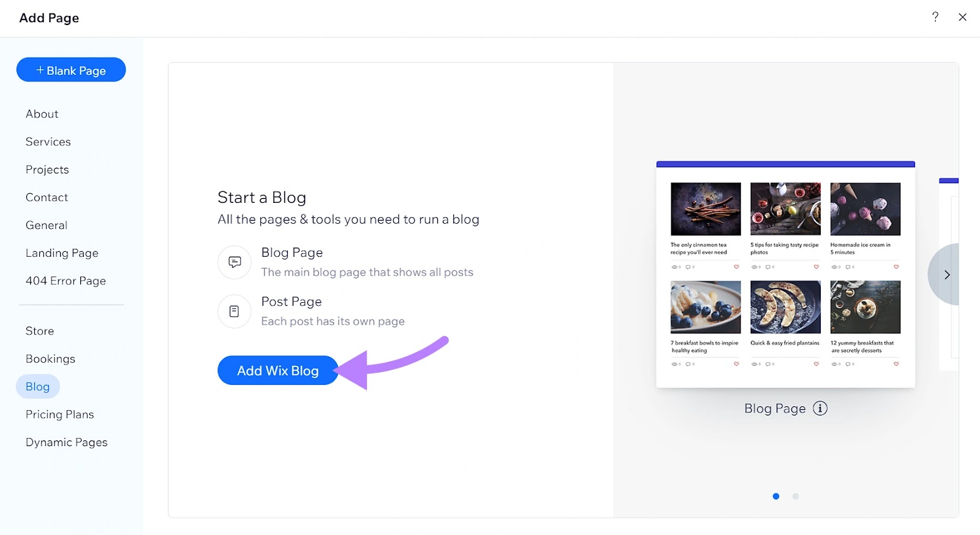Open the Bookings category

[50, 359]
